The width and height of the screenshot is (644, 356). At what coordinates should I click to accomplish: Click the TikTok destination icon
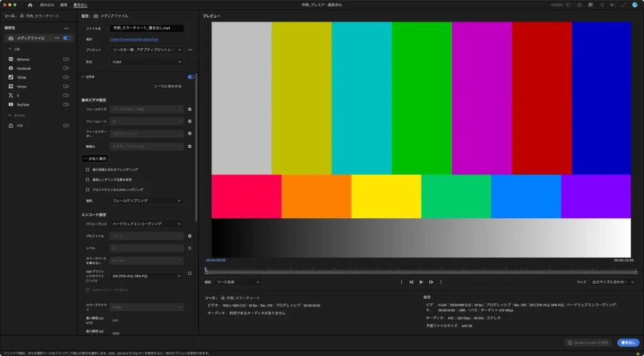tap(11, 77)
